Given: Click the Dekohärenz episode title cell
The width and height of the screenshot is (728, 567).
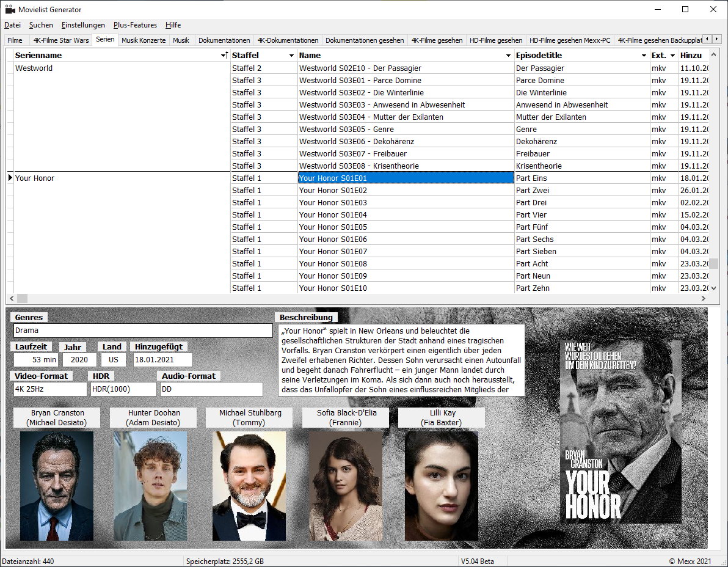Looking at the screenshot, I should click(582, 142).
